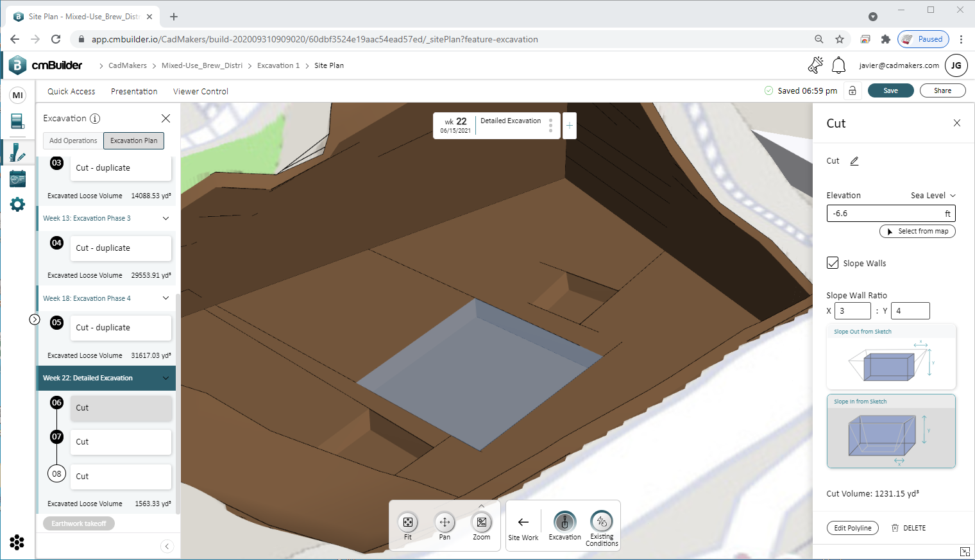
Task: Edit the Cut name pencil icon
Action: click(854, 161)
